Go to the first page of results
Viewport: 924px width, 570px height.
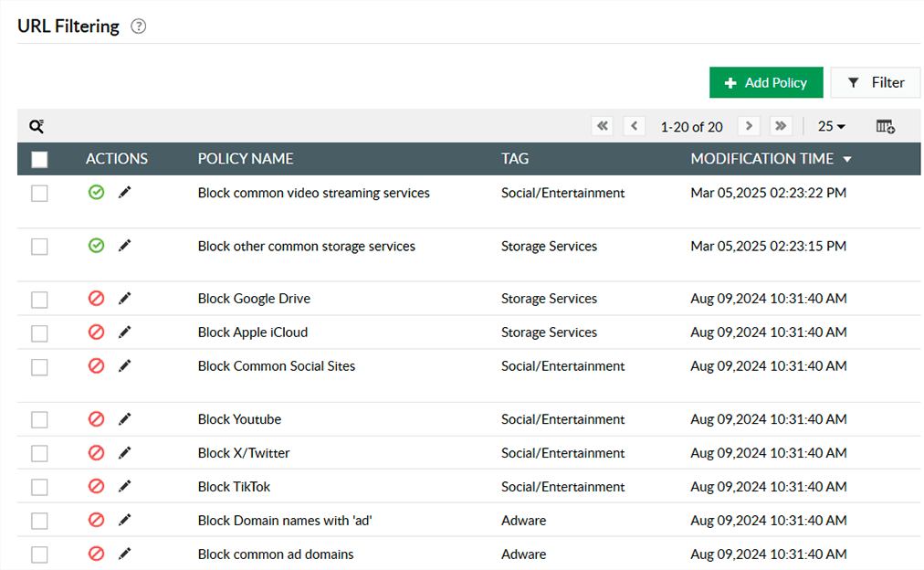602,126
